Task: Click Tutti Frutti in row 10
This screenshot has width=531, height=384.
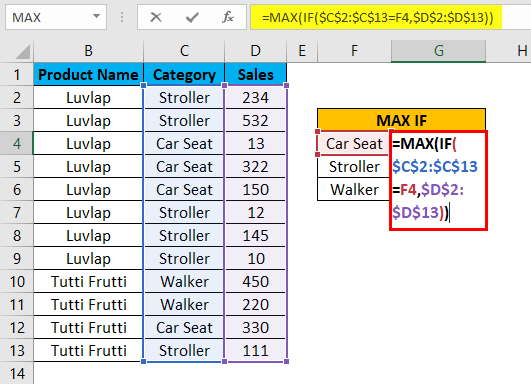Action: coord(88,282)
